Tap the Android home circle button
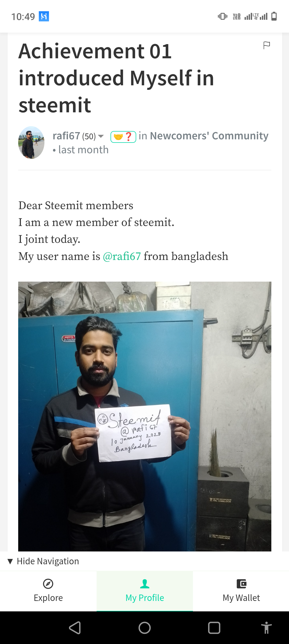 tap(145, 628)
